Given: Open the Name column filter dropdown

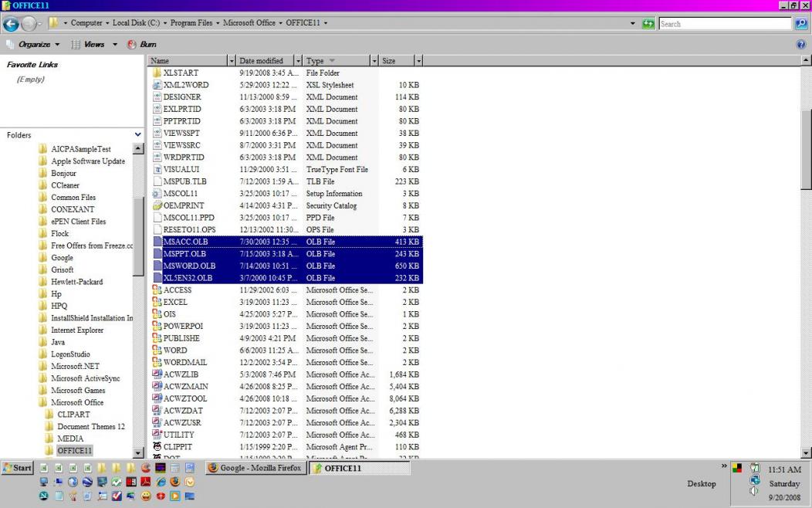Looking at the screenshot, I should pyautogui.click(x=232, y=61).
